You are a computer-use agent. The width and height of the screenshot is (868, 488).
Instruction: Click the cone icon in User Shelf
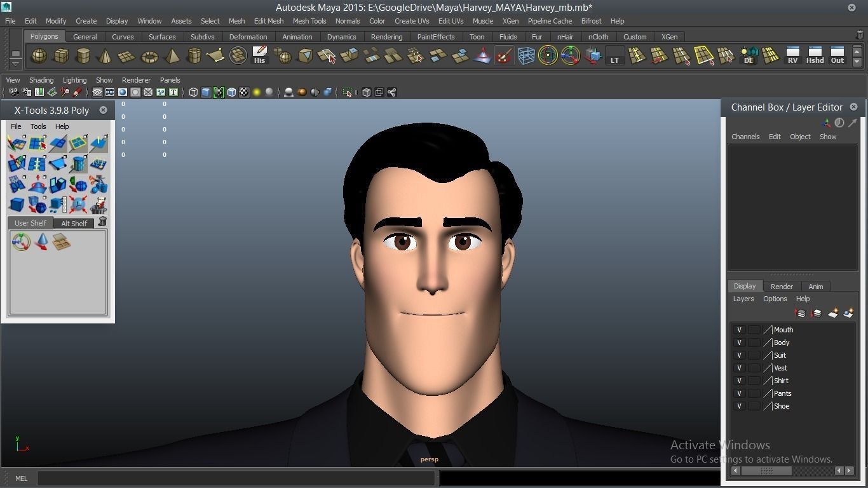41,241
